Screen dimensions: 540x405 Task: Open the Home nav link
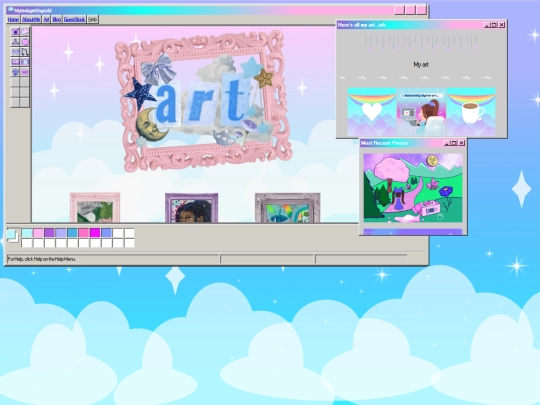coord(13,19)
